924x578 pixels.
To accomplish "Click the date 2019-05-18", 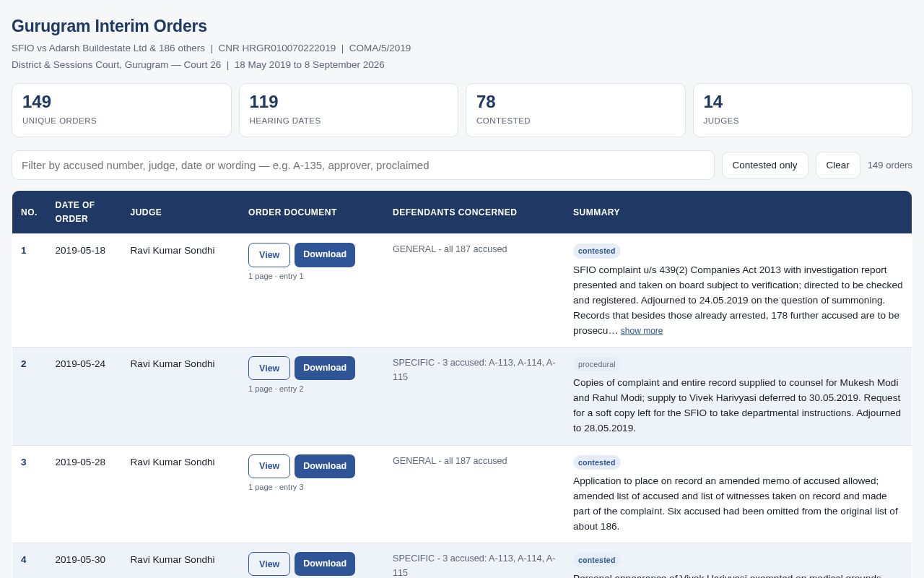I will click(80, 251).
